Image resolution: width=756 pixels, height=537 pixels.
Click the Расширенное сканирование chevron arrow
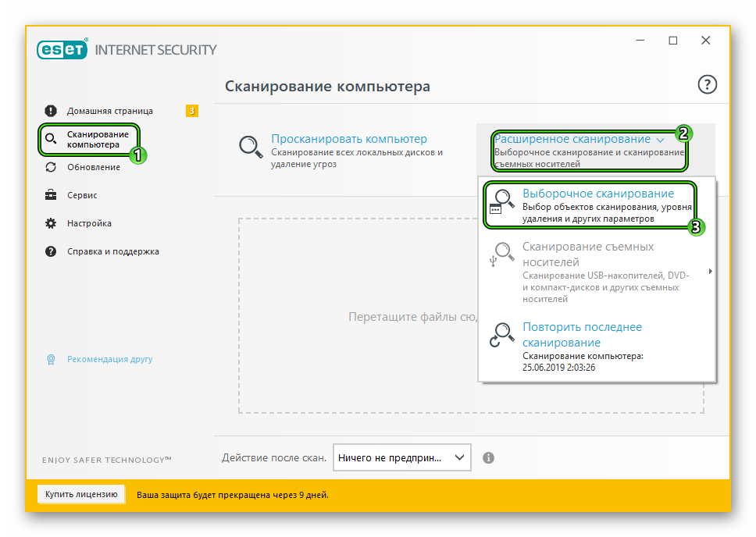click(660, 140)
